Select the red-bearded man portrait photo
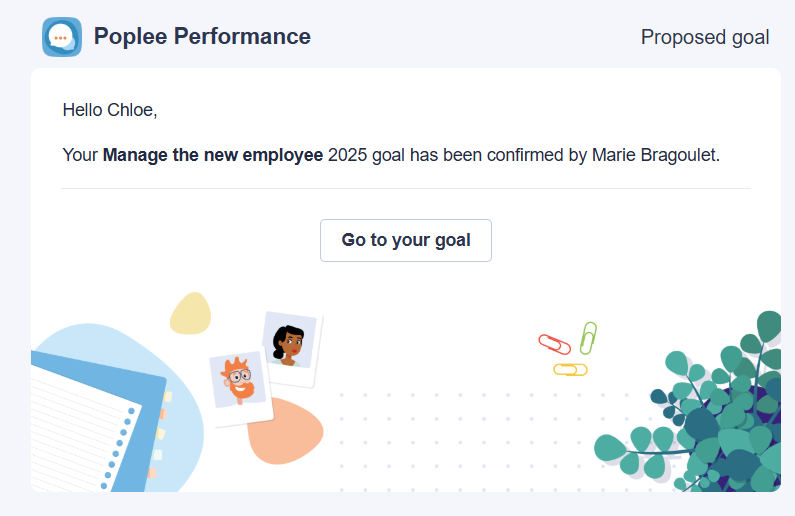The height and width of the screenshot is (516, 795). pos(239,383)
